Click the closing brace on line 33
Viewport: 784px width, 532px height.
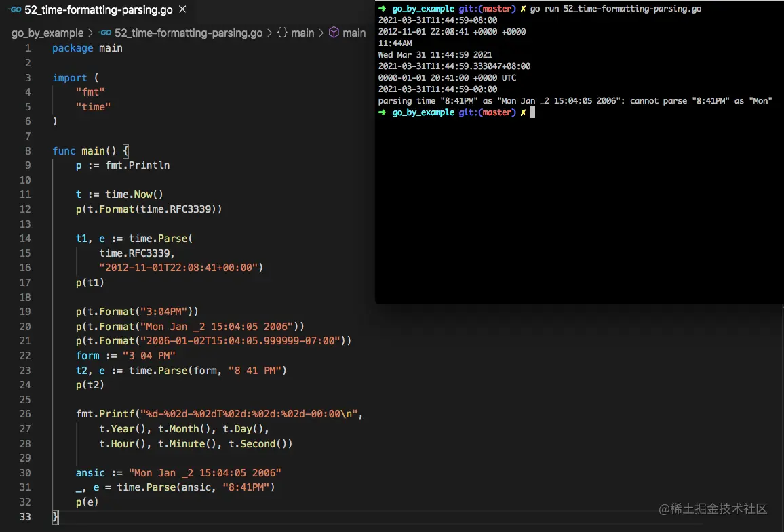(55, 517)
